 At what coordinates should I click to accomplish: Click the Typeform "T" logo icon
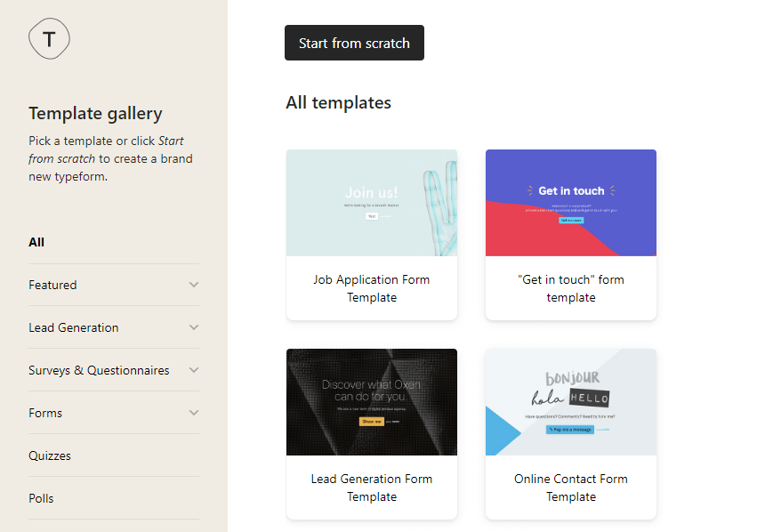tap(49, 38)
